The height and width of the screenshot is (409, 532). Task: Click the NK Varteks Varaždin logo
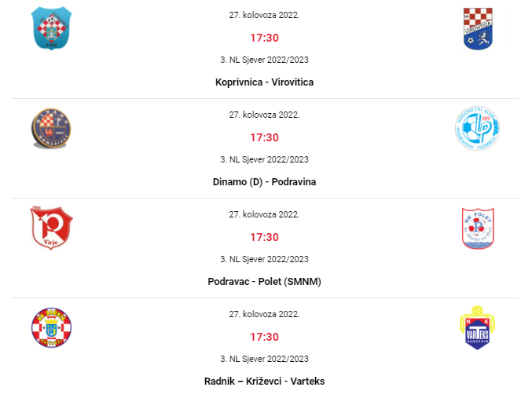coord(477,327)
